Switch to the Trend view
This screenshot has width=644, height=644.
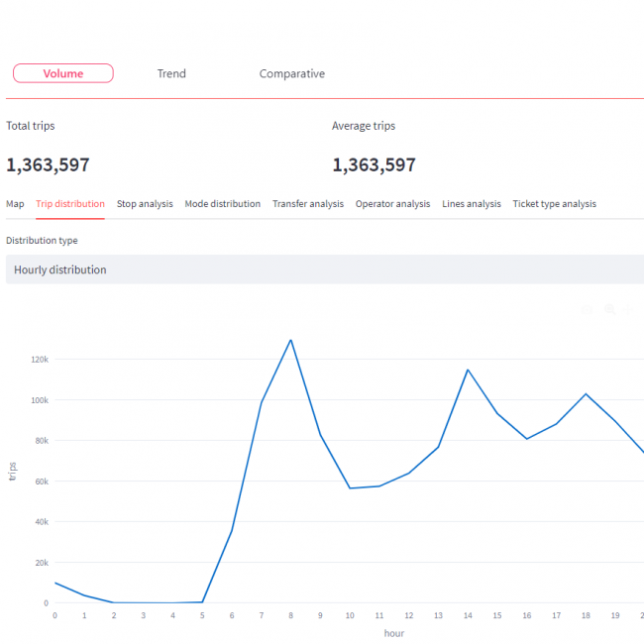tap(171, 73)
